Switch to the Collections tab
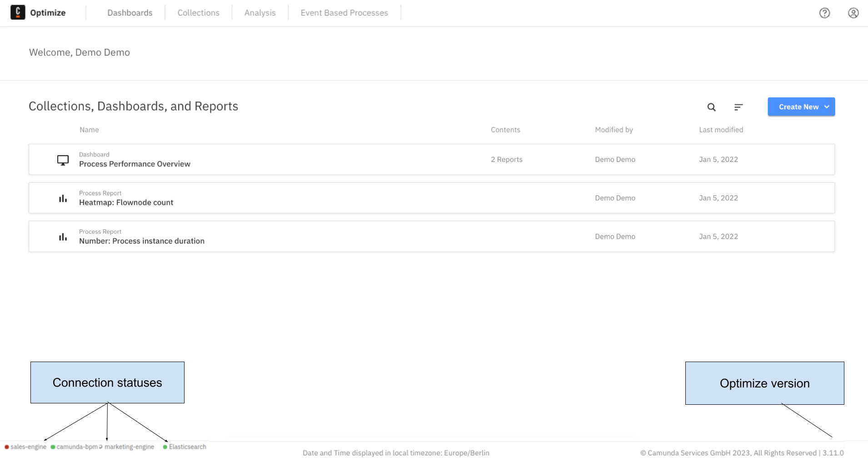868x462 pixels. (x=199, y=13)
